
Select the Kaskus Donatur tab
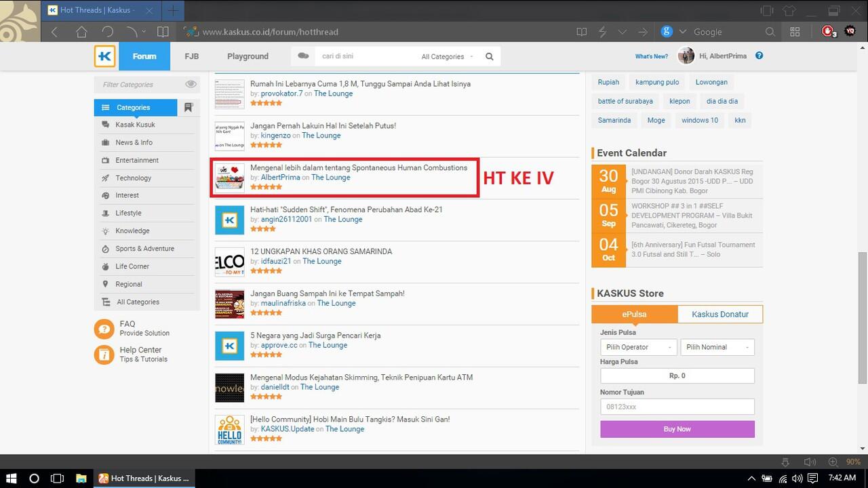720,314
